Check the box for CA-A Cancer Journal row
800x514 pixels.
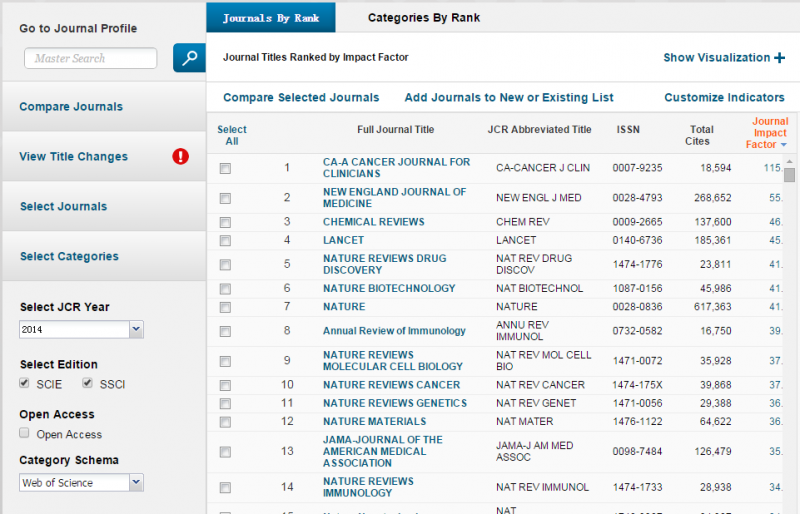pos(225,168)
